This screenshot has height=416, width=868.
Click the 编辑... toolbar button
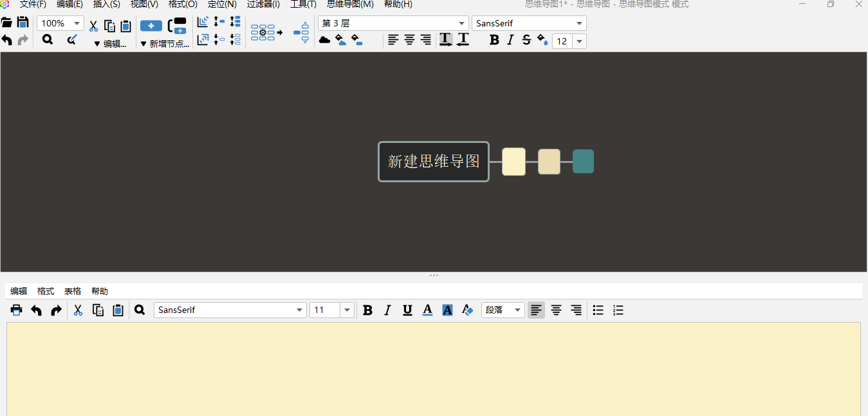111,44
